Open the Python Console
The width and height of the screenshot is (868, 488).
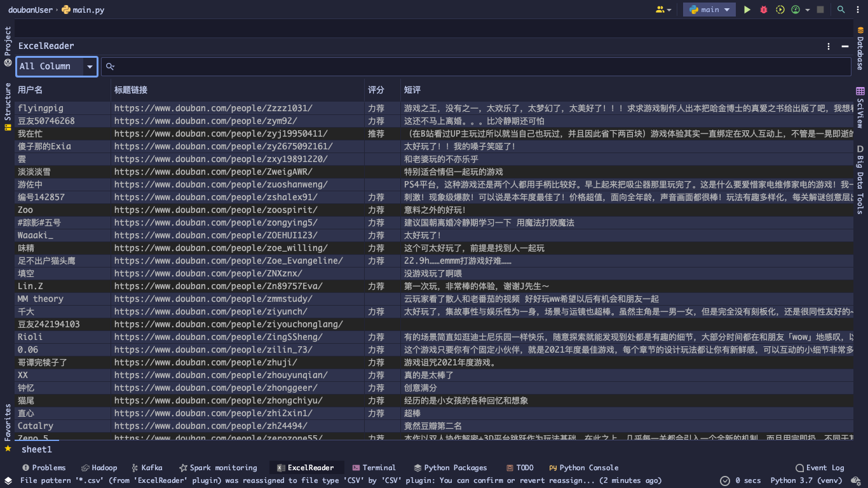point(584,468)
